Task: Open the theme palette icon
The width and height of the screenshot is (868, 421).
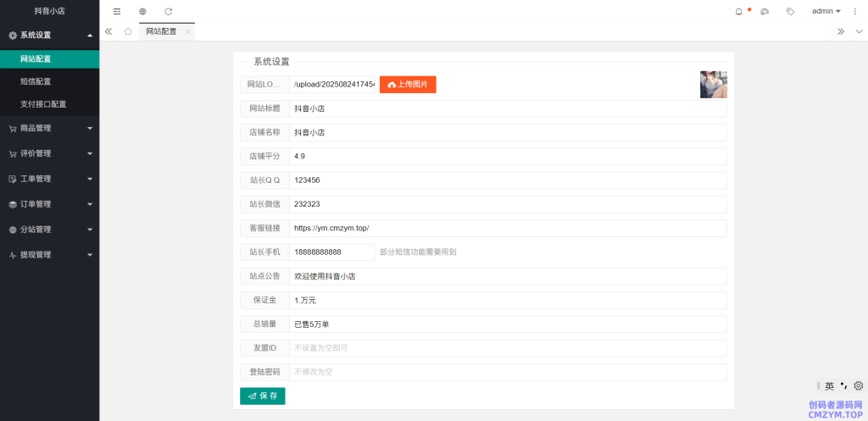Action: pos(765,11)
